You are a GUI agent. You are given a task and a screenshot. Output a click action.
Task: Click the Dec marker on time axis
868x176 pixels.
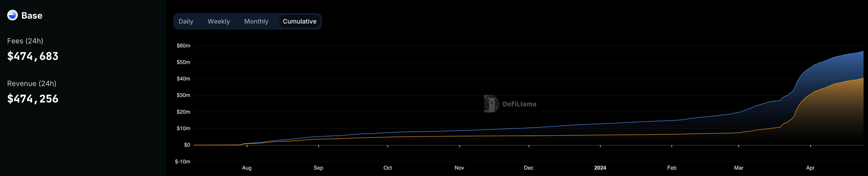529,168
